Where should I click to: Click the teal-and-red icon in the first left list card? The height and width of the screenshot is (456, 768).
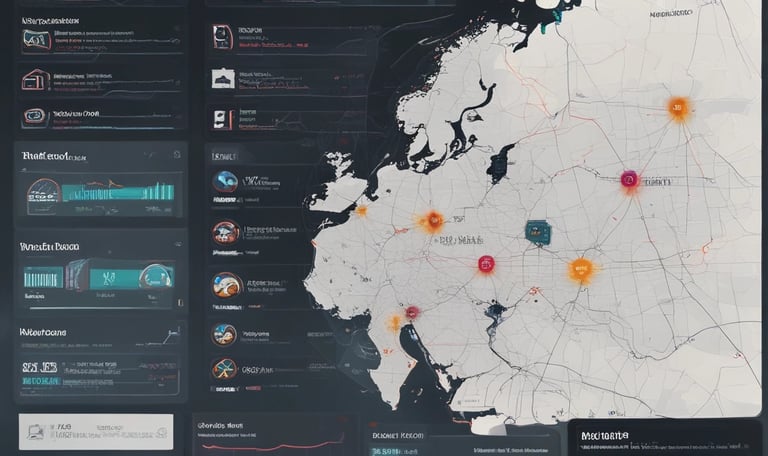[36, 40]
